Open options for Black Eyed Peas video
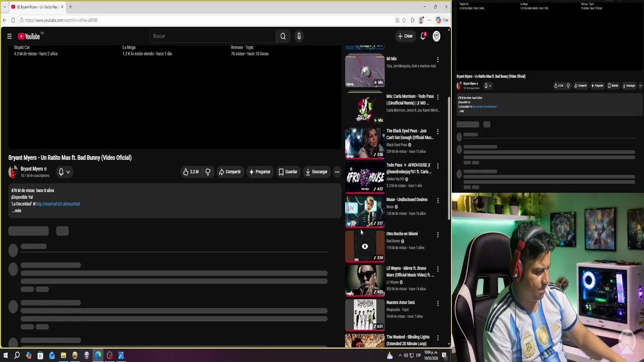Viewport: 644px width, 362px height. [x=438, y=132]
